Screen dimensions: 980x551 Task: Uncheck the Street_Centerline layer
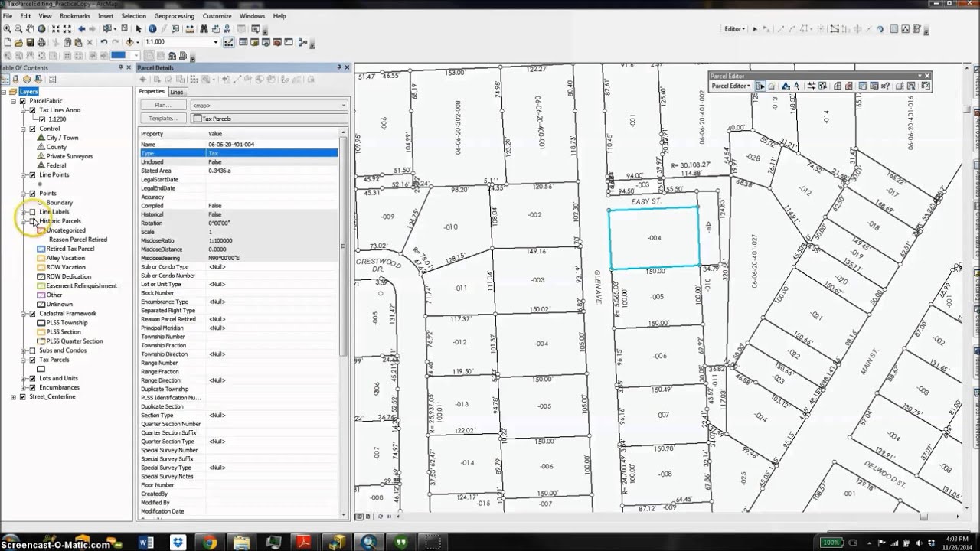coord(22,397)
